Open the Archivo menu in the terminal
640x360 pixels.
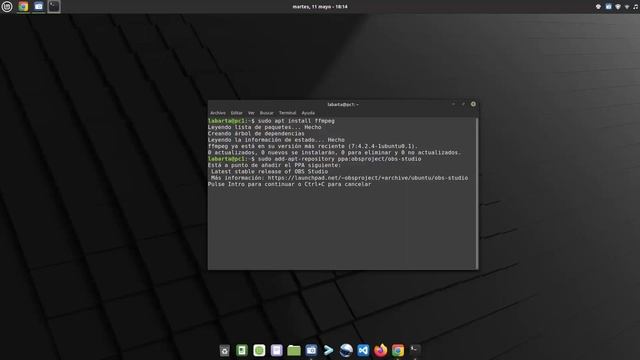218,113
